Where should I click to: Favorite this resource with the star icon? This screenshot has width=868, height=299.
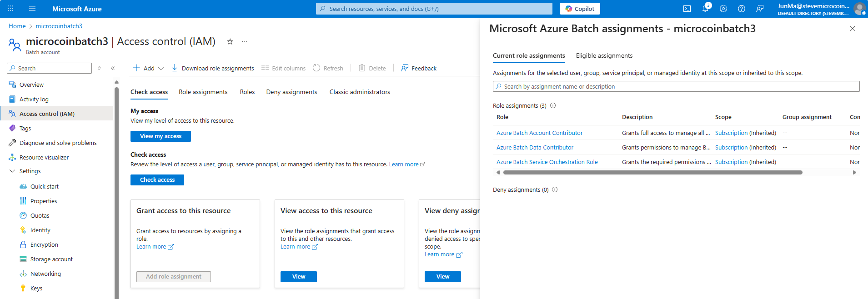coord(230,41)
